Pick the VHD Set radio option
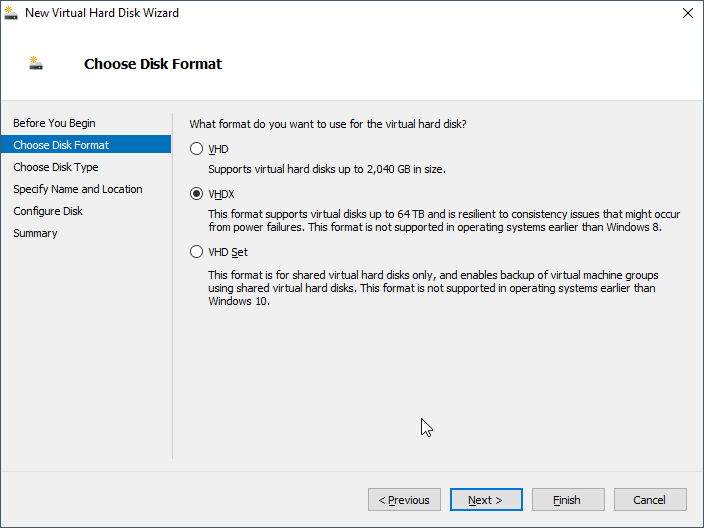 pos(197,252)
